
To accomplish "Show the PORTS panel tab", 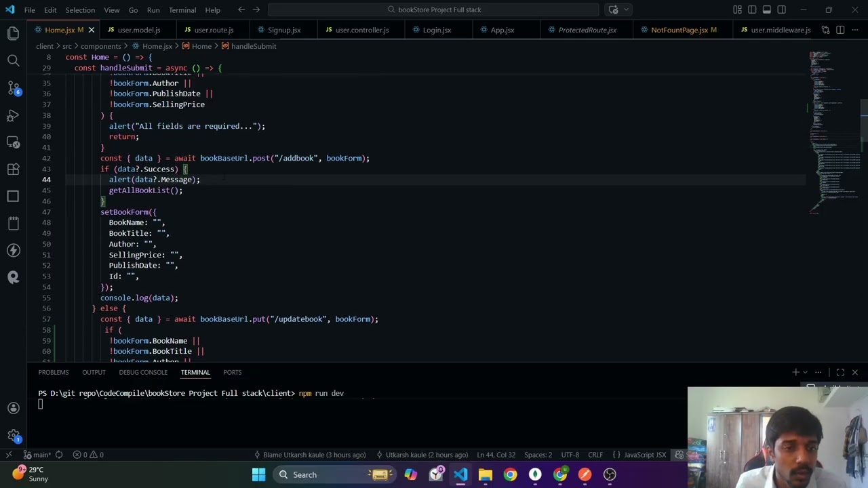I will point(233,372).
